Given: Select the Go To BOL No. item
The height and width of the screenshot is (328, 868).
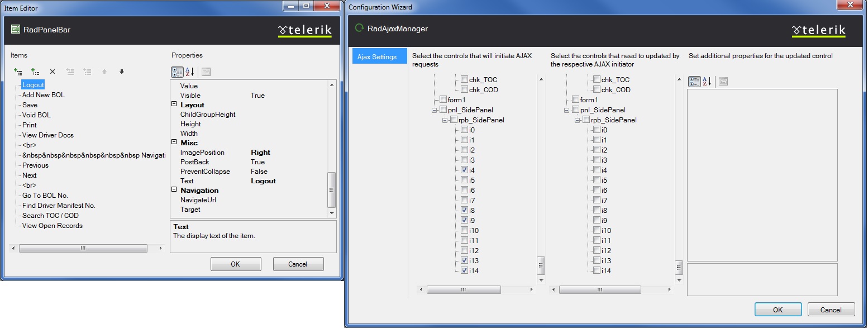Looking at the screenshot, I should (x=45, y=196).
